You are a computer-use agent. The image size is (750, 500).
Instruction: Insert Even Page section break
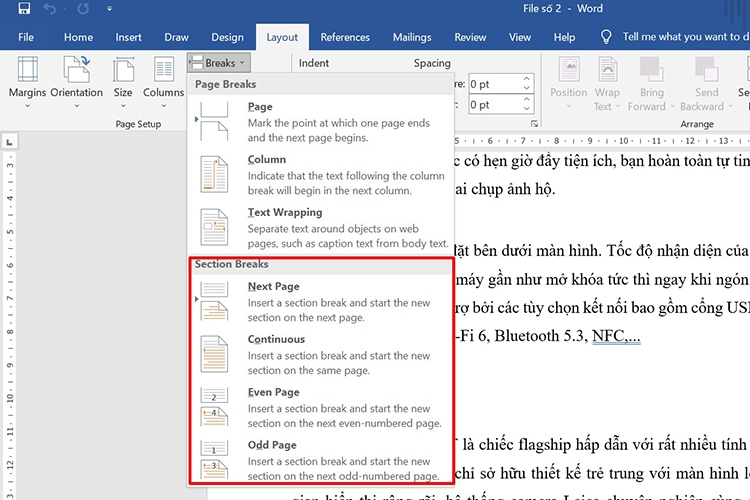coord(320,408)
